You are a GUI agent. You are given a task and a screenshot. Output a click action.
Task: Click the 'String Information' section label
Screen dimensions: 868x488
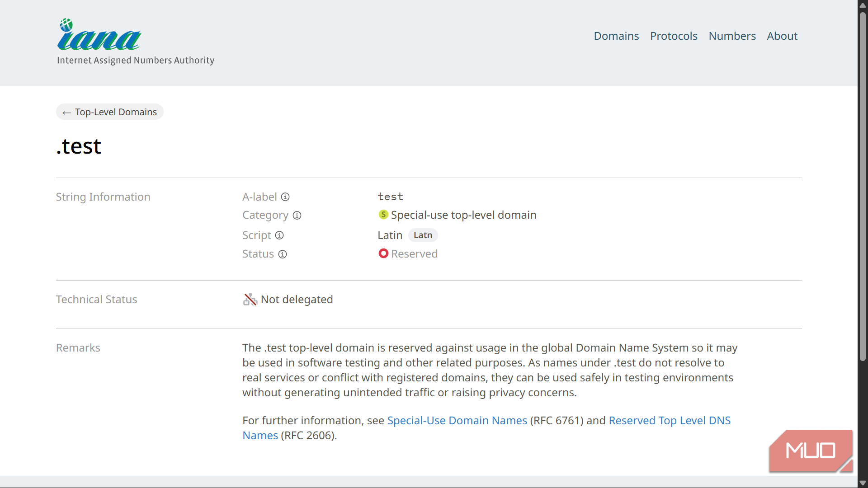point(103,197)
